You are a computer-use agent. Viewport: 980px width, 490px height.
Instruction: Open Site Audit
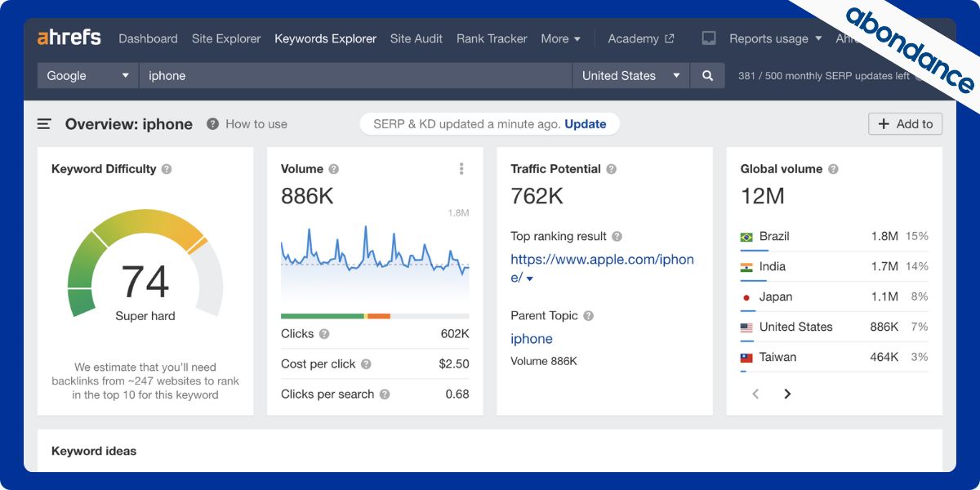click(x=416, y=38)
